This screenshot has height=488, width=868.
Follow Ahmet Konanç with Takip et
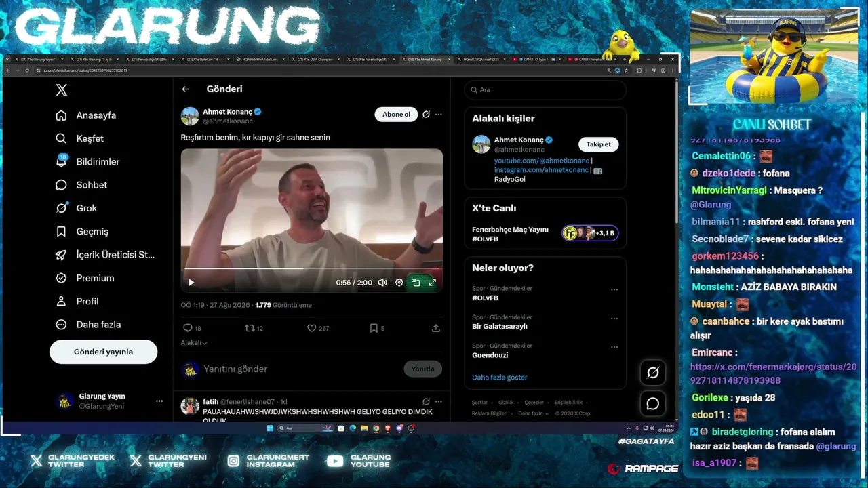[x=599, y=144]
